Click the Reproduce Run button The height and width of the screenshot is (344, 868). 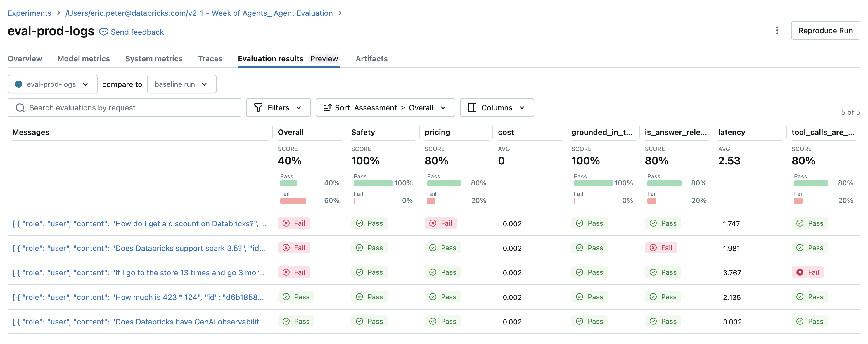[x=825, y=31]
